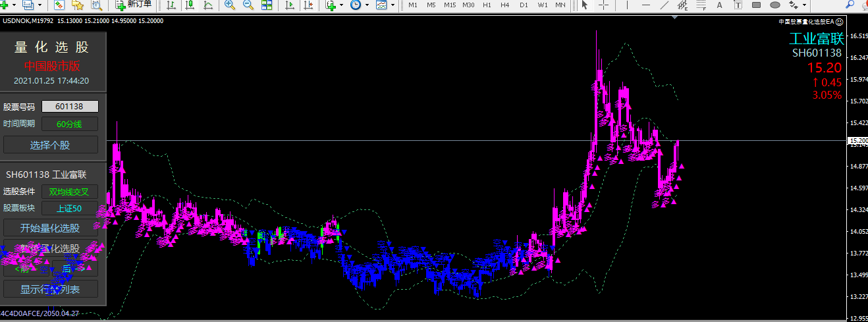Screen dimensions: 868x322
Task: Switch to candlestick chart icon
Action: tap(190, 5)
